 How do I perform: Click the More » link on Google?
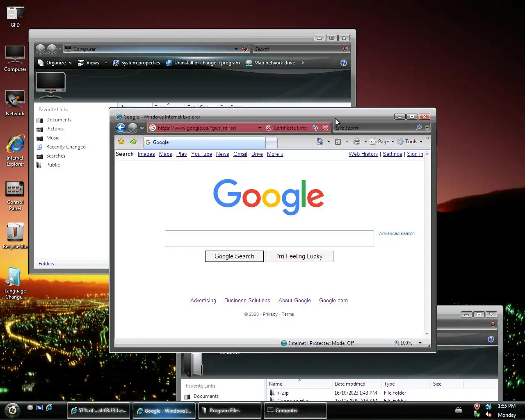(x=275, y=154)
